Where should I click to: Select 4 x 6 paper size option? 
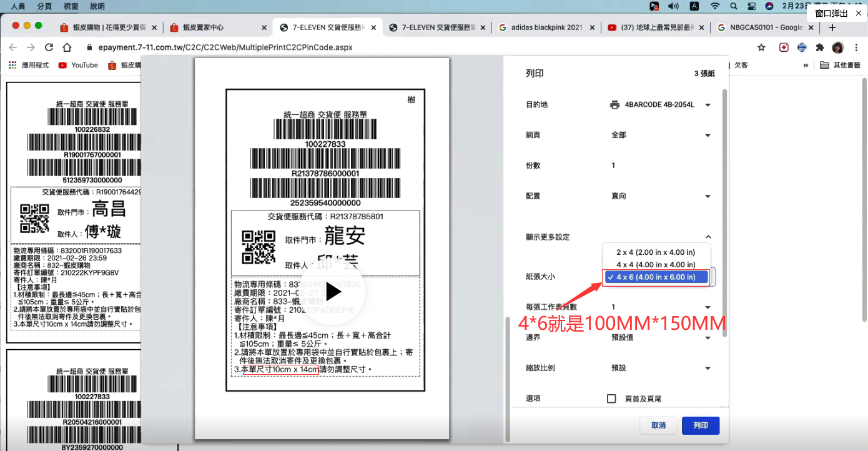pos(656,277)
